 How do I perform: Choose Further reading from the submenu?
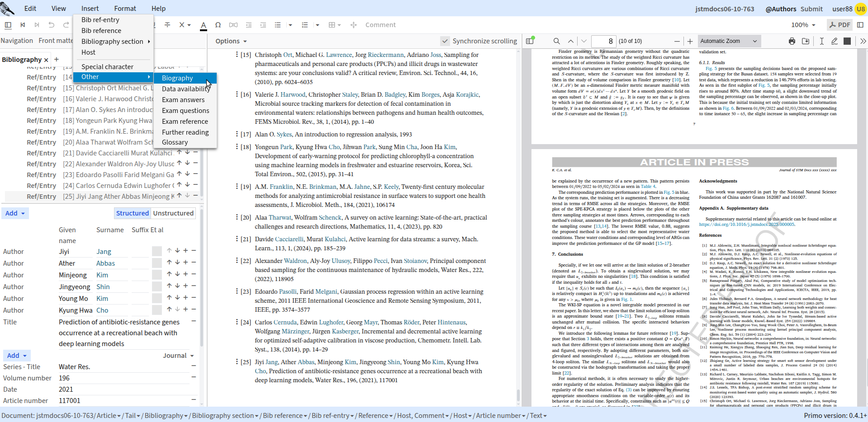(x=185, y=132)
